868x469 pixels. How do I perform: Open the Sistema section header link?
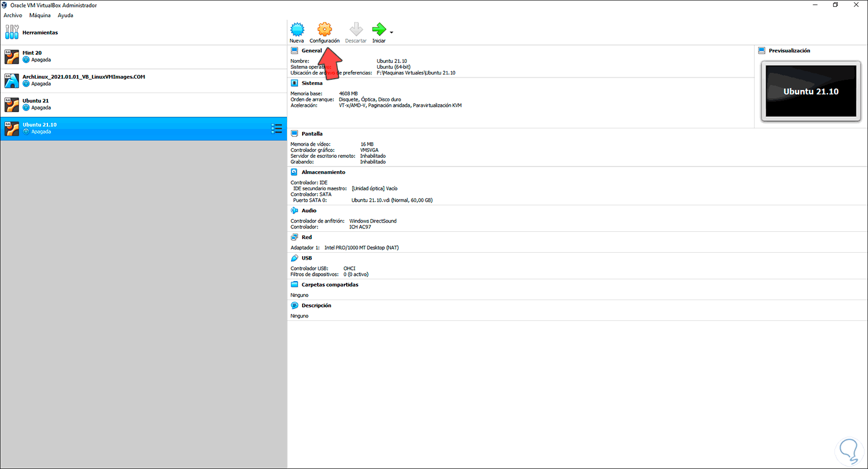[x=312, y=83]
